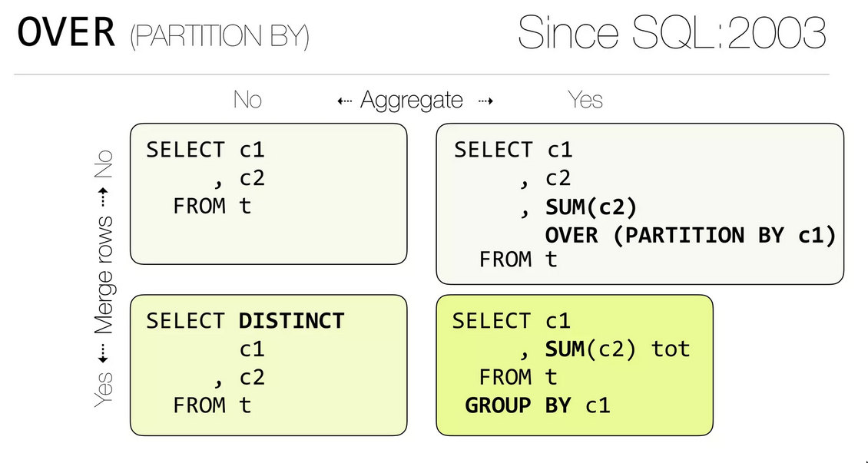
Task: Click the left arrow beside Aggregate
Action: [x=345, y=101]
